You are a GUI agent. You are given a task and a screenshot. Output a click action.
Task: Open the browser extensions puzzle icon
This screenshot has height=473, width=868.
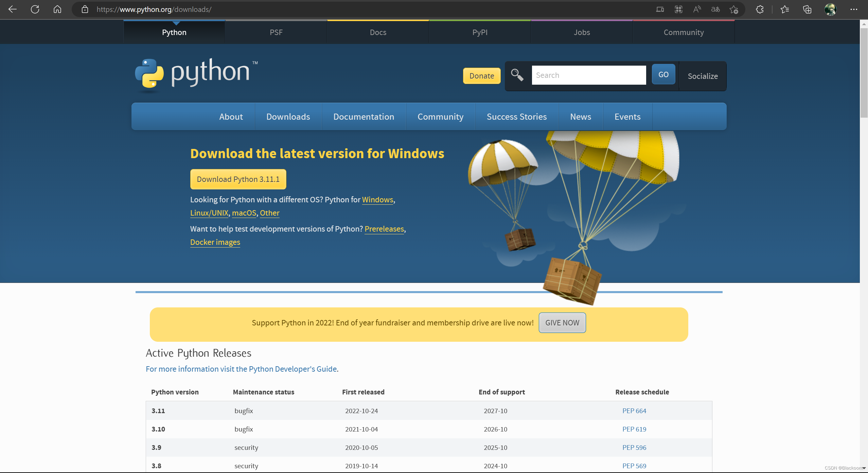(760, 9)
